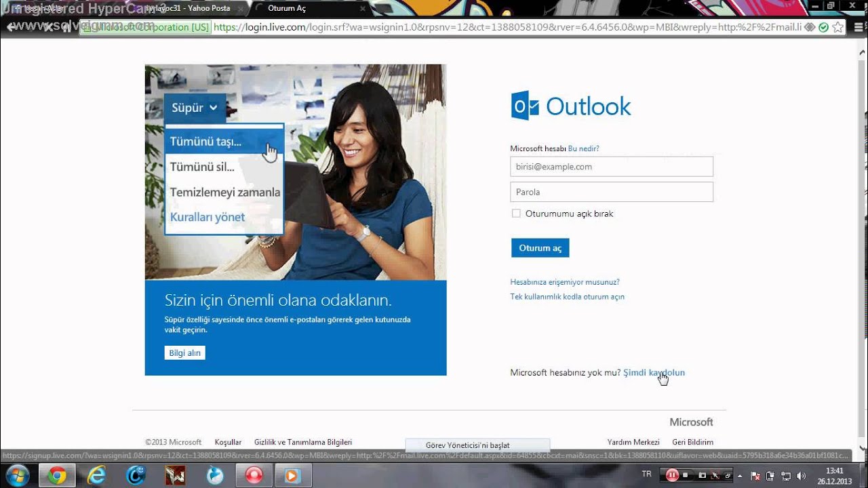
Task: Select Tümünü taşı... menu entry
Action: (x=224, y=142)
